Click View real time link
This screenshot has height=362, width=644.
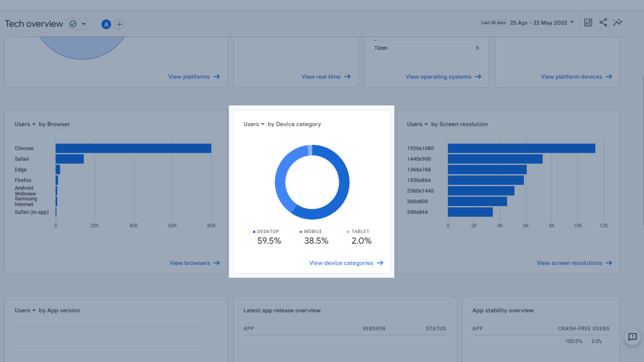pyautogui.click(x=321, y=77)
